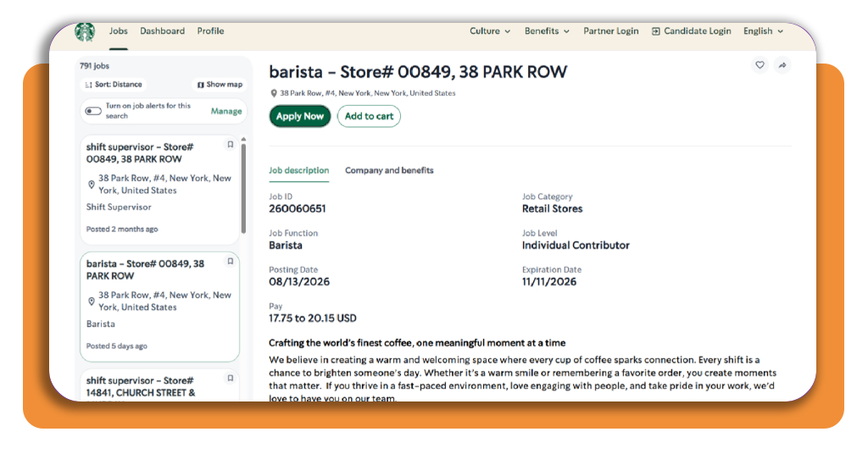The width and height of the screenshot is (868, 454).
Task: Open Candidate Login link
Action: 692,31
